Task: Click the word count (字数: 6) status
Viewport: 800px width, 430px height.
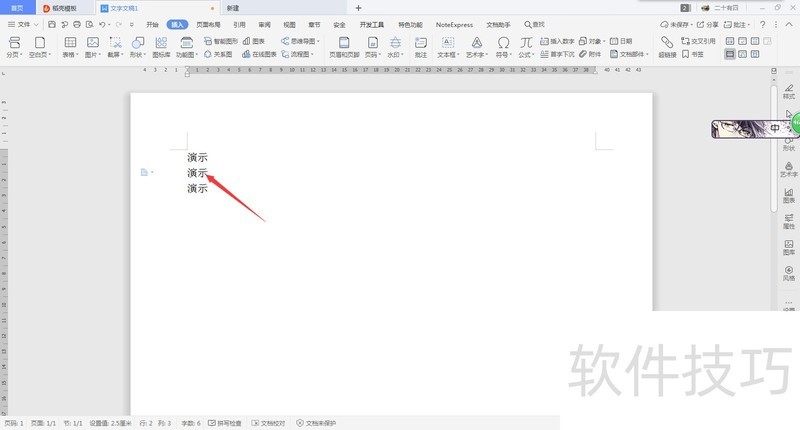Action: tap(191, 423)
